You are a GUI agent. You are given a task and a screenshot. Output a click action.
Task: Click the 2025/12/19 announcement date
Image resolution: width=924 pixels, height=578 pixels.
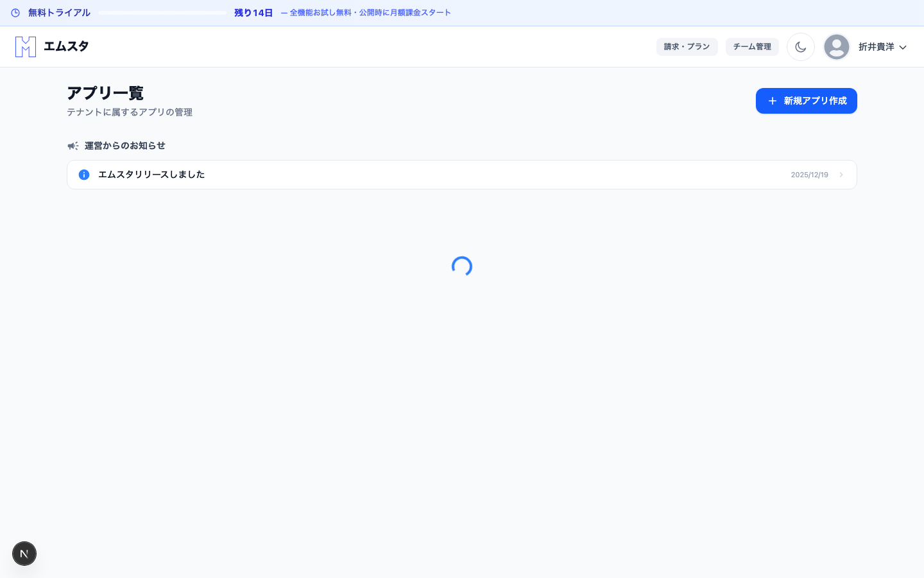coord(810,175)
